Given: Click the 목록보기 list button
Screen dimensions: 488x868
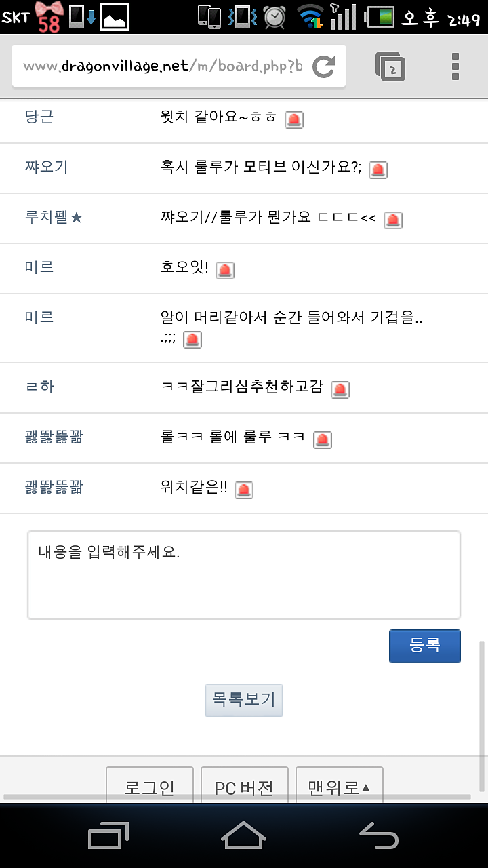Looking at the screenshot, I should (244, 700).
